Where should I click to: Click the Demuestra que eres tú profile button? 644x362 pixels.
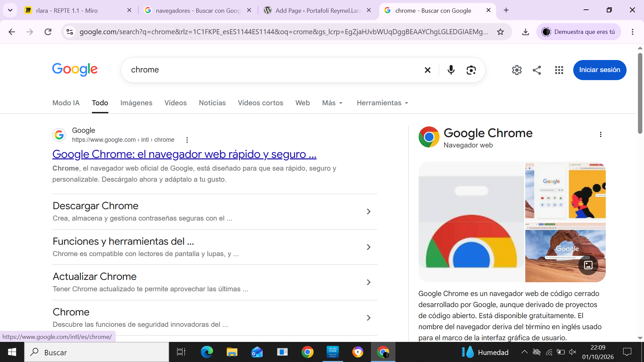(579, 32)
